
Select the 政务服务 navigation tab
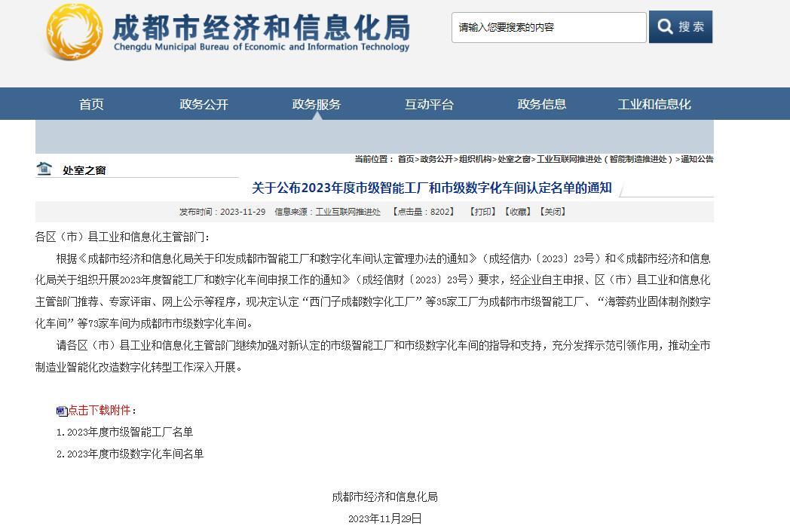coord(317,104)
